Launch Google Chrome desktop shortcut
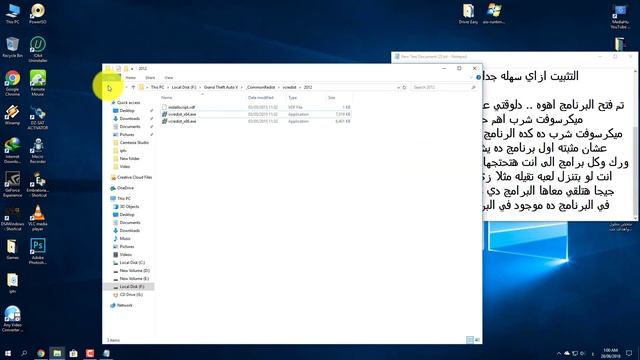 pyautogui.click(x=13, y=83)
